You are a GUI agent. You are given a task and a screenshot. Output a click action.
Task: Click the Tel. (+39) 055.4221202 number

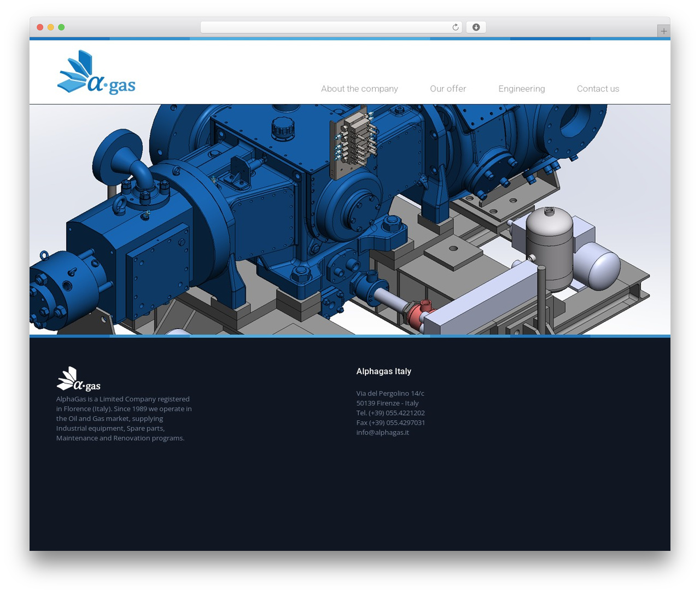390,413
